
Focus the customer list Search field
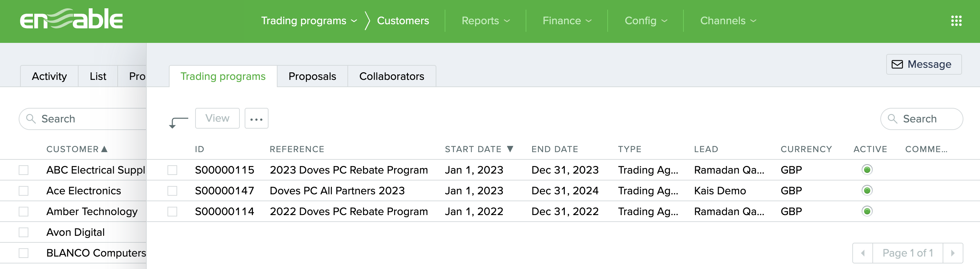[x=83, y=119]
